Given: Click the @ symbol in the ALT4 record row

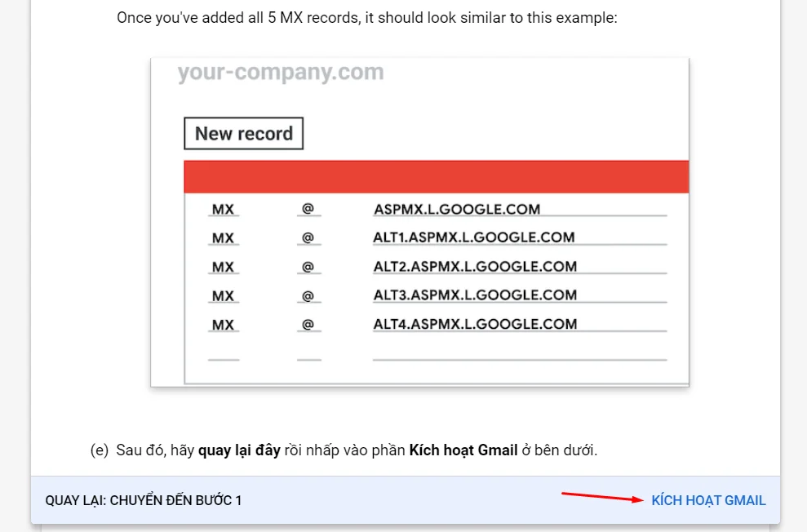Looking at the screenshot, I should pyautogui.click(x=308, y=324).
